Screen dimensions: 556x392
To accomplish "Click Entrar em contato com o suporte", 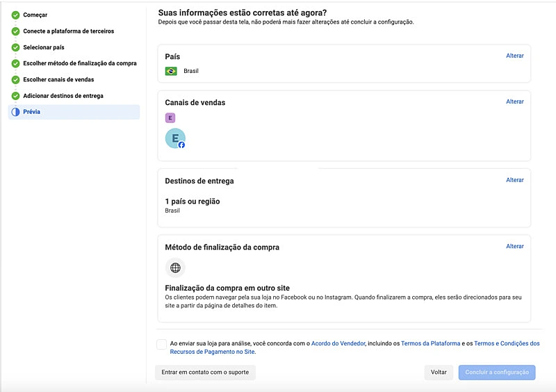I will (x=205, y=373).
